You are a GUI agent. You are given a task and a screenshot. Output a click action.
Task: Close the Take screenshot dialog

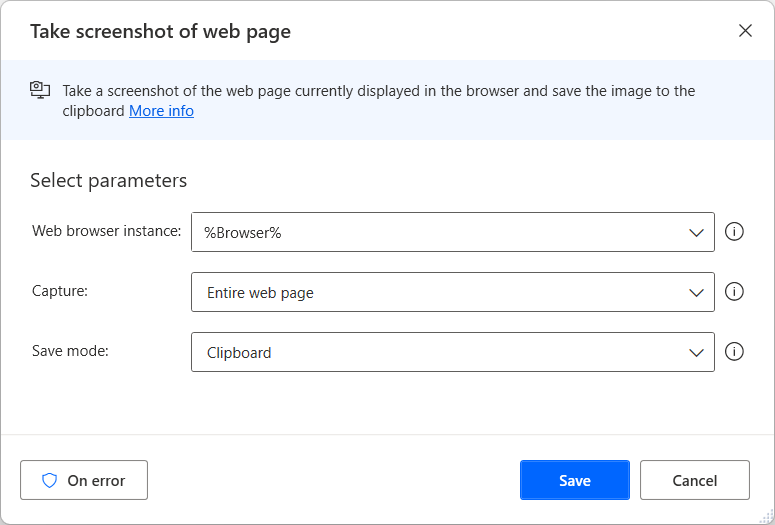[x=745, y=31]
